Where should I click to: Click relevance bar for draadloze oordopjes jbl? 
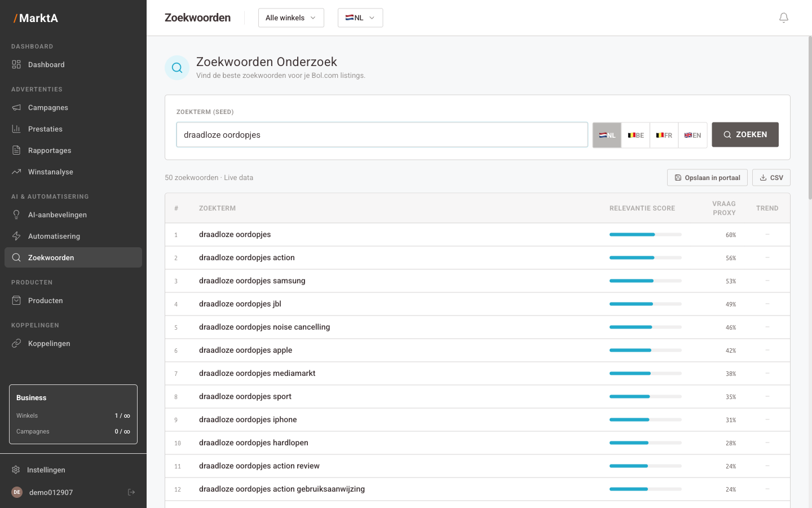pyautogui.click(x=646, y=304)
